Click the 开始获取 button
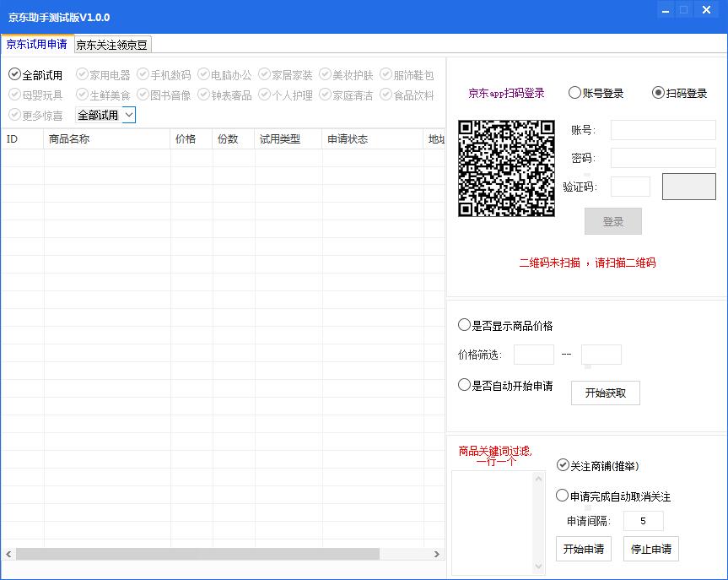The image size is (728, 580). [605, 393]
